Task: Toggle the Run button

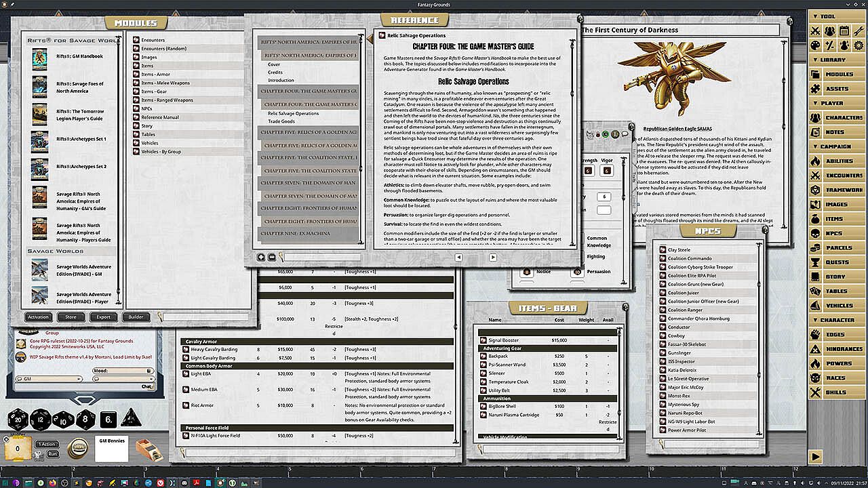Action: click(52, 453)
